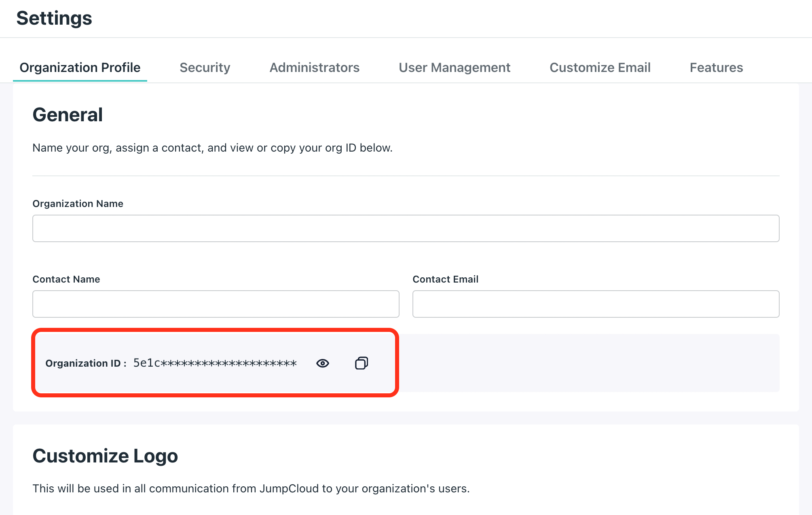Viewport: 812px width, 515px height.
Task: Click into the Organization Name field
Action: coord(406,228)
